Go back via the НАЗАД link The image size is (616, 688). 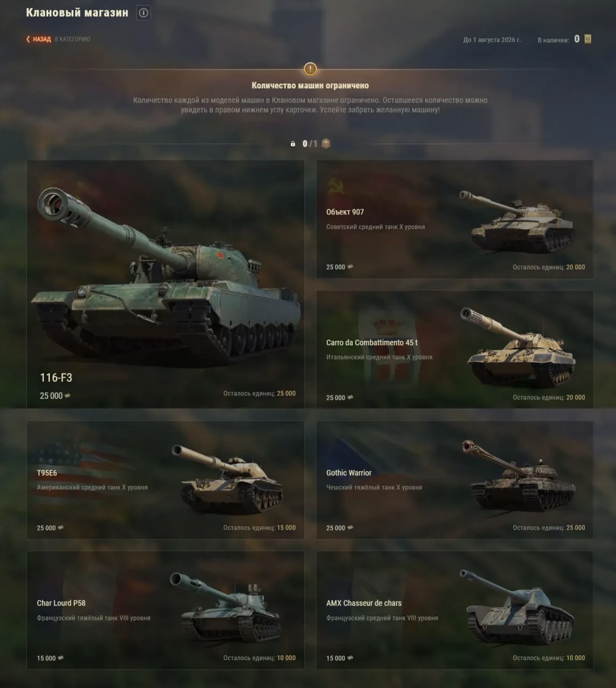(x=41, y=39)
